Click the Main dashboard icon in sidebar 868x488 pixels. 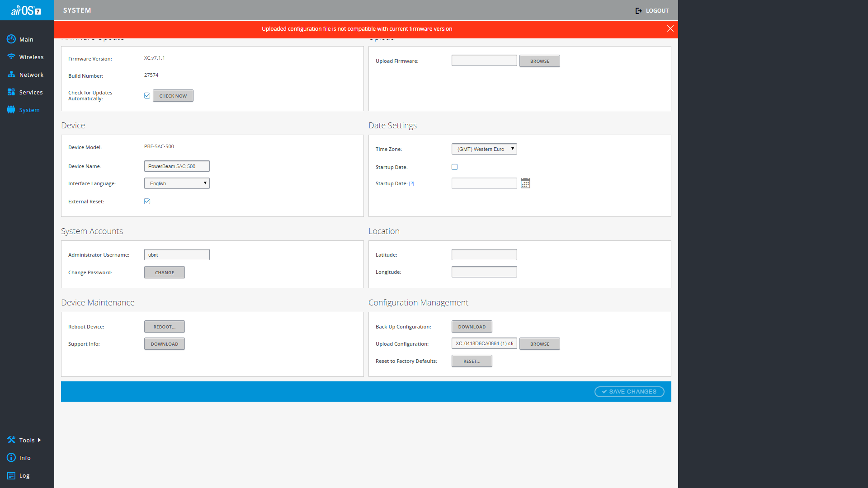[x=11, y=39]
